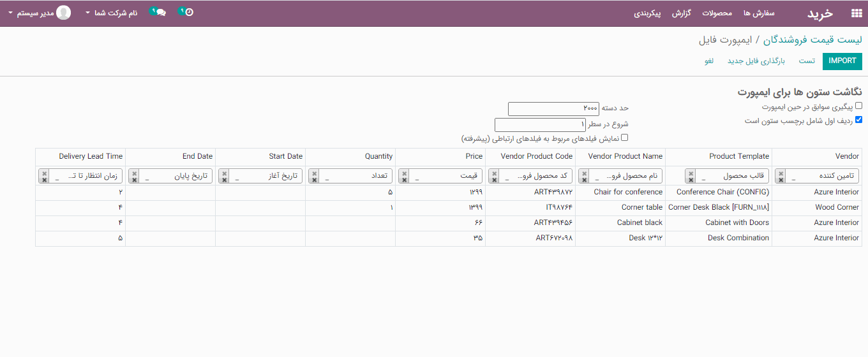Click the system admin user avatar
Viewport: 868px width, 357px height.
[x=64, y=13]
